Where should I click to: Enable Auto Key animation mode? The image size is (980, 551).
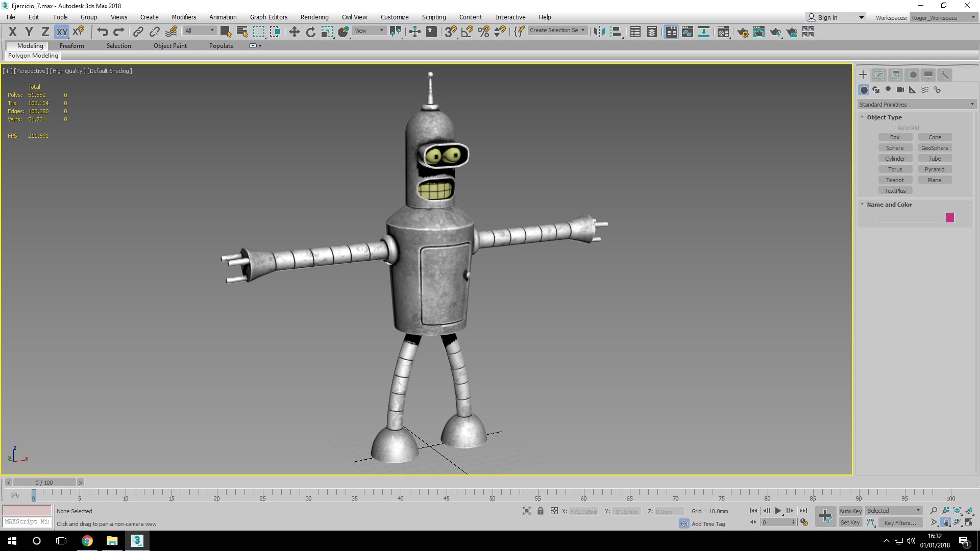(x=850, y=511)
